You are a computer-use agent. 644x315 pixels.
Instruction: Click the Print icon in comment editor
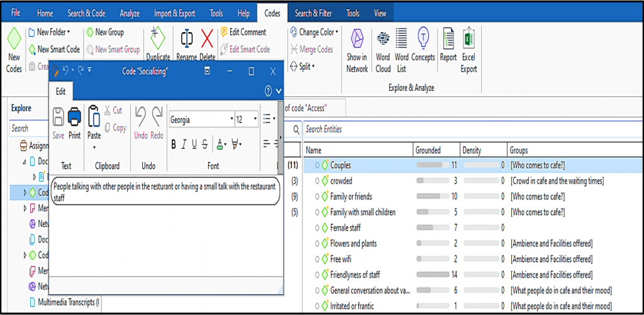point(75,123)
